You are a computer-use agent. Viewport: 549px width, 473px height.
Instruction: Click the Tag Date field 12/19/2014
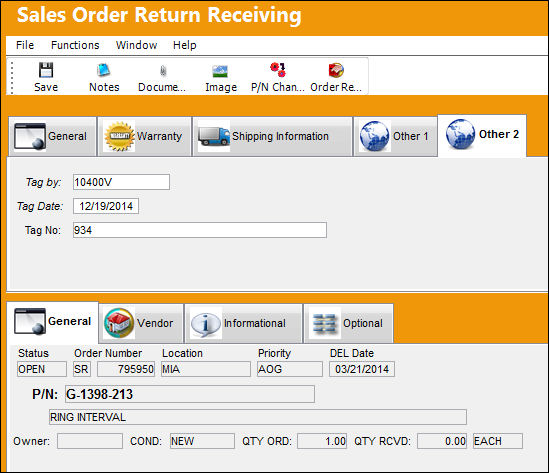click(x=106, y=206)
